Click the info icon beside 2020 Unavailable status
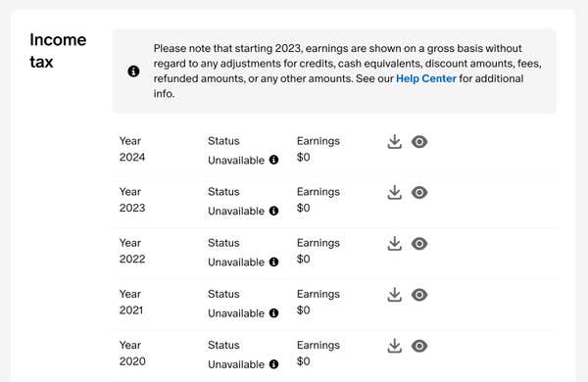Viewport: 588px width, 382px height. point(274,364)
